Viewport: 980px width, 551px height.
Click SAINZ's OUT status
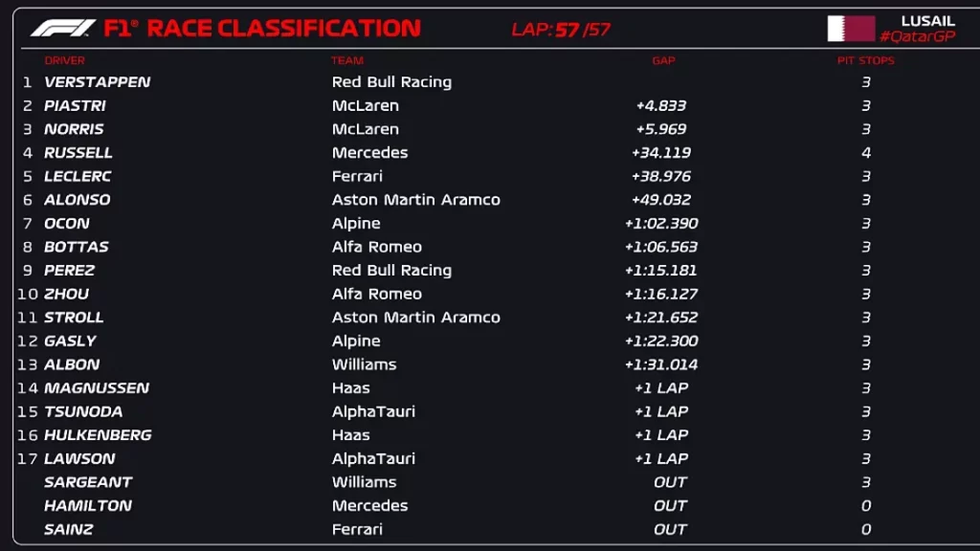670,529
